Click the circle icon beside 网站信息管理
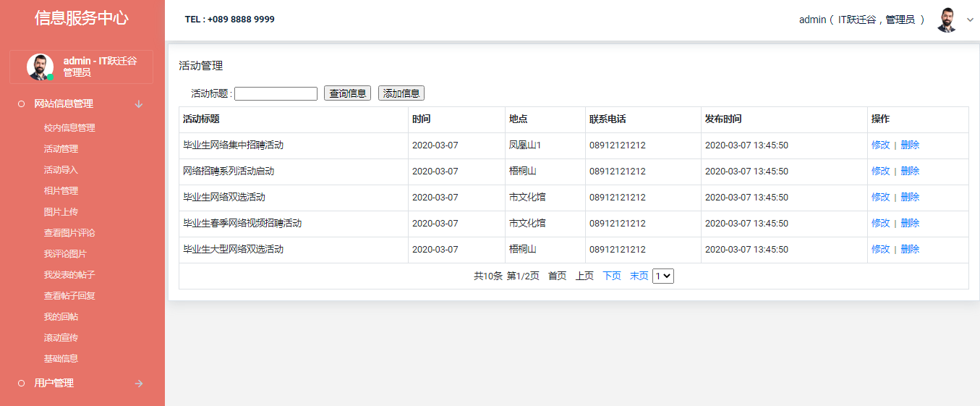The width and height of the screenshot is (980, 406). click(21, 104)
